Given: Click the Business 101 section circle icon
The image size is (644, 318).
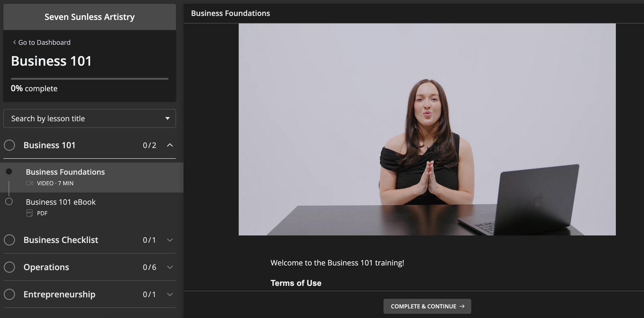Looking at the screenshot, I should click(x=9, y=145).
